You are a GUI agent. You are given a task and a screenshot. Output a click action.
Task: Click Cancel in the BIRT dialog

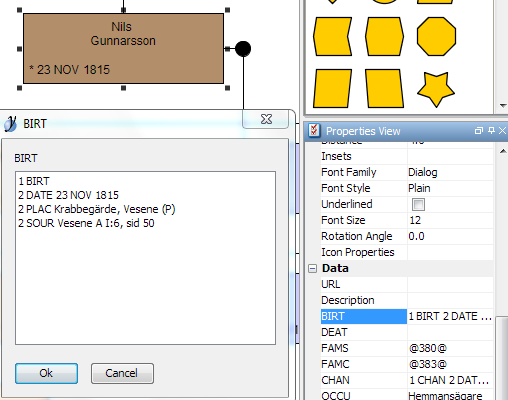tap(122, 373)
